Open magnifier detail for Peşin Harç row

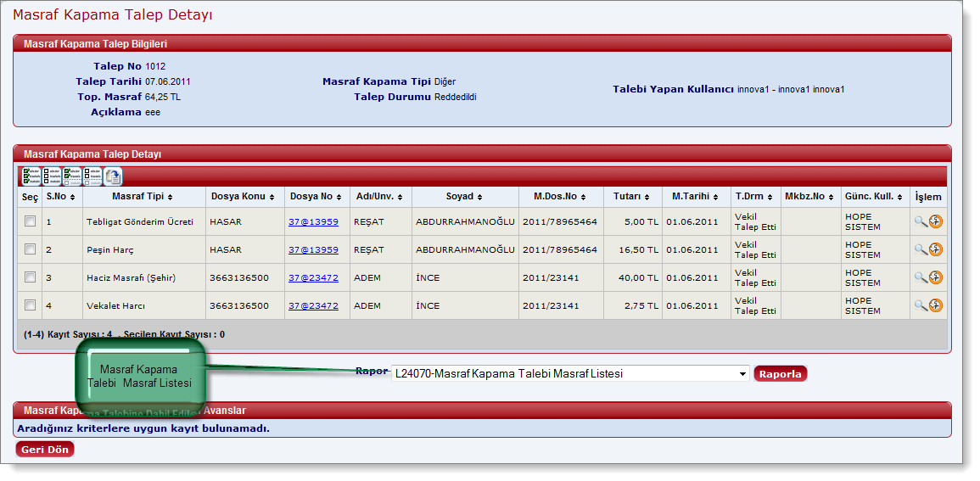pos(921,249)
